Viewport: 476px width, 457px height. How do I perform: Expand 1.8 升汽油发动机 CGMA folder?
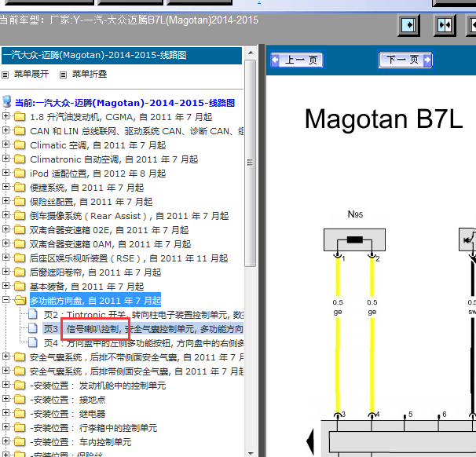click(5, 116)
